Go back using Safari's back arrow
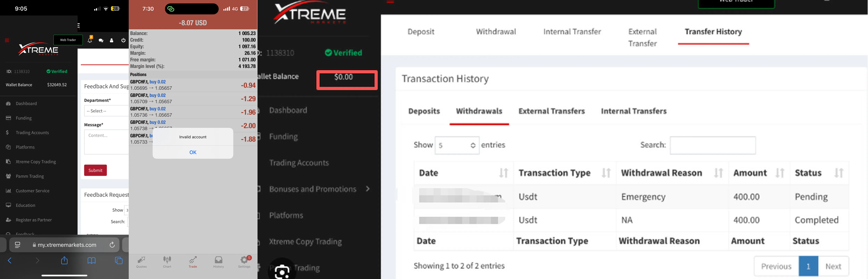 (9, 260)
